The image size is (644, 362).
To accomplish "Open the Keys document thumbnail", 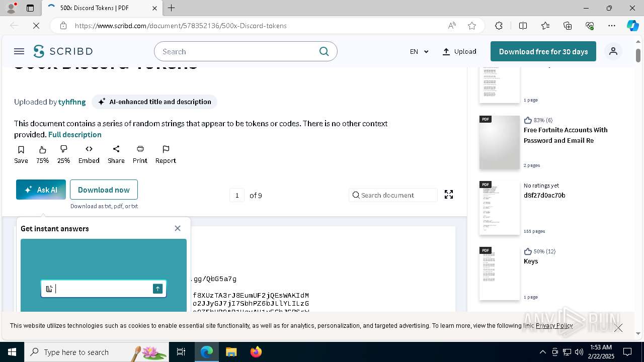I will pos(499,274).
